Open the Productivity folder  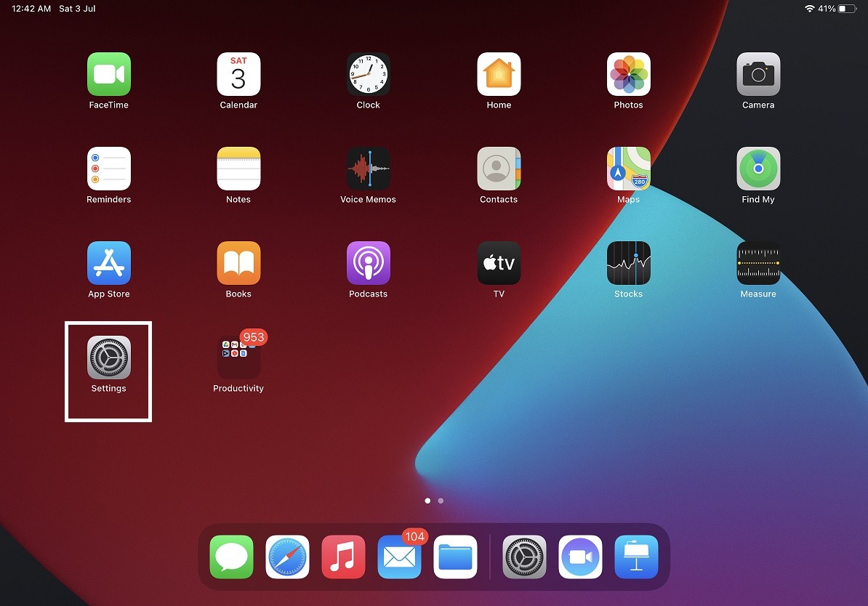238,357
